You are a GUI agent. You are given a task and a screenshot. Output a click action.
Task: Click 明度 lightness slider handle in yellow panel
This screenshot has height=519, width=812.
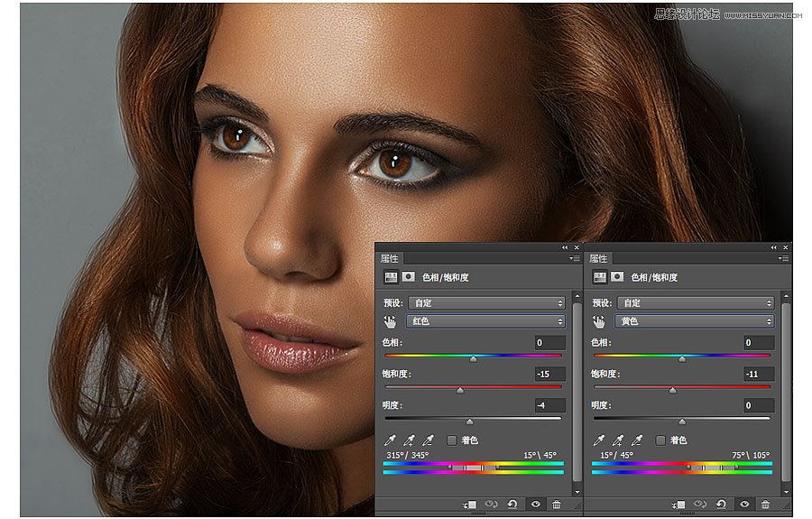682,422
